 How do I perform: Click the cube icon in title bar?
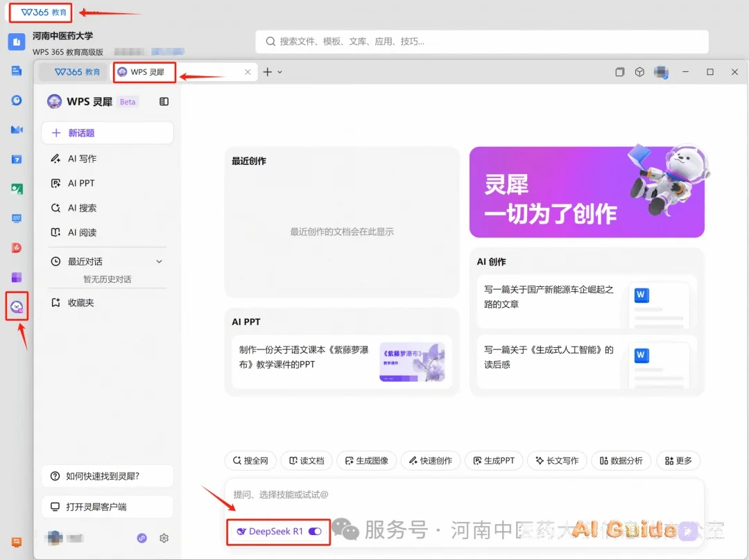(x=639, y=72)
